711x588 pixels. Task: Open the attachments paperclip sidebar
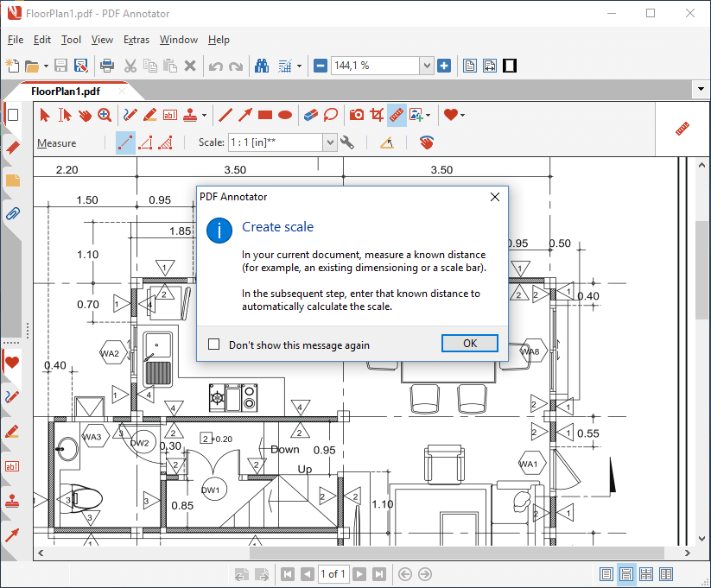click(x=13, y=213)
